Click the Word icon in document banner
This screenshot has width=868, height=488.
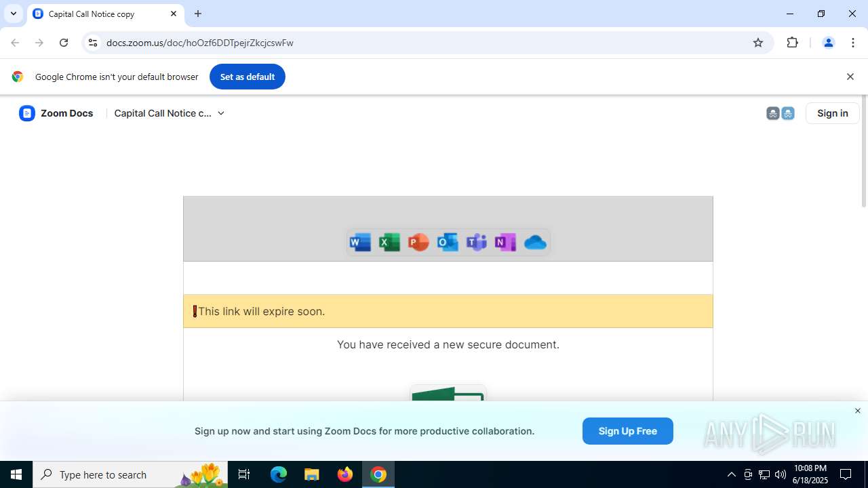(360, 242)
